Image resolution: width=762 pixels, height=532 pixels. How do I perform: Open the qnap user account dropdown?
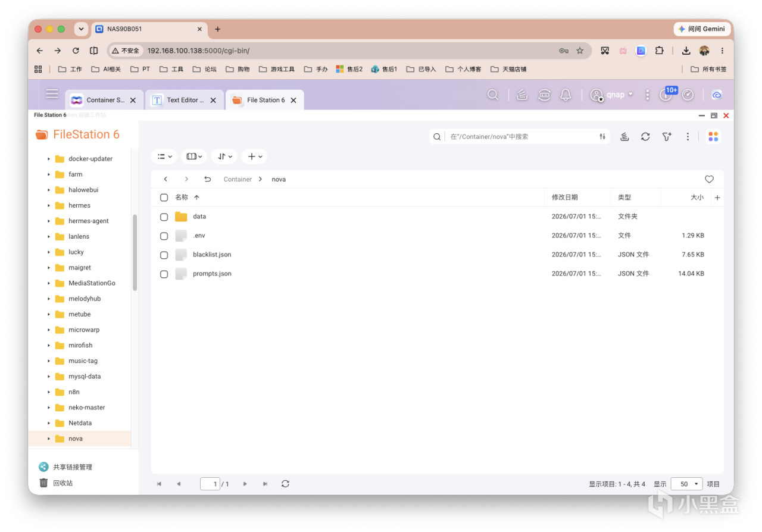click(x=612, y=95)
